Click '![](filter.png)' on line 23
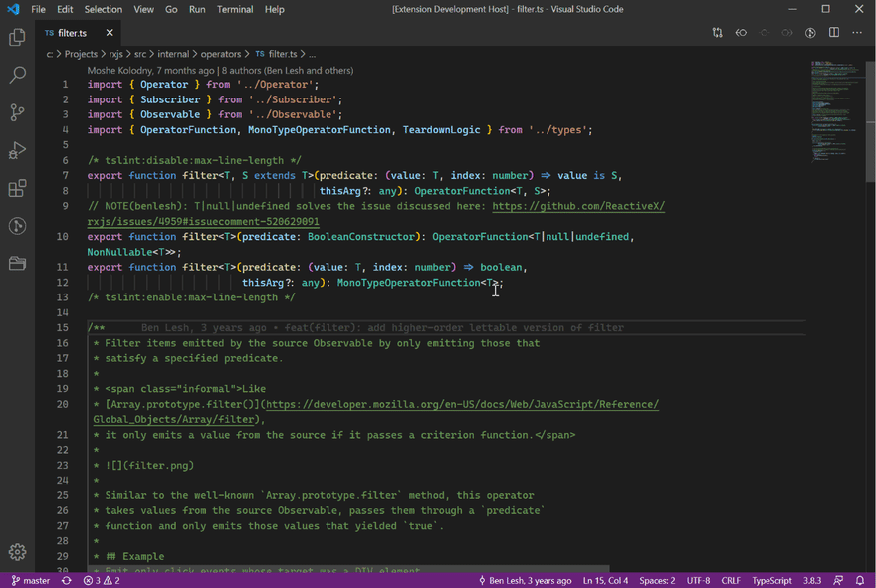 [x=149, y=466]
